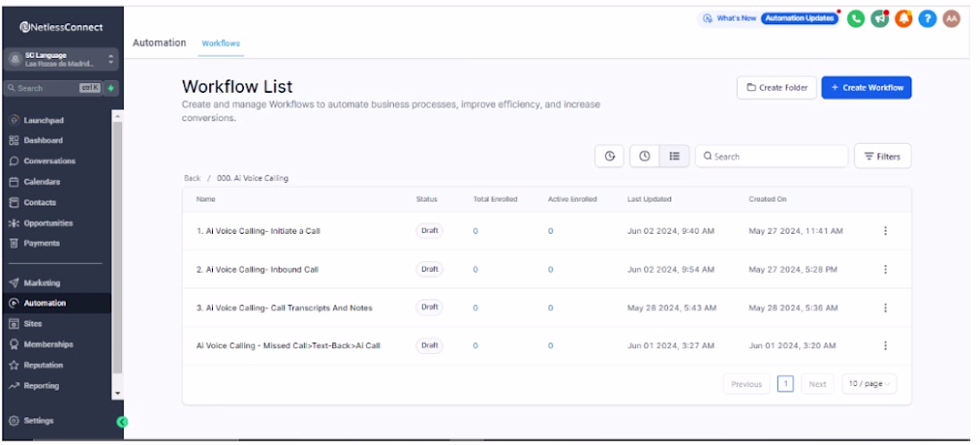Select the Workflows tab

click(x=221, y=43)
